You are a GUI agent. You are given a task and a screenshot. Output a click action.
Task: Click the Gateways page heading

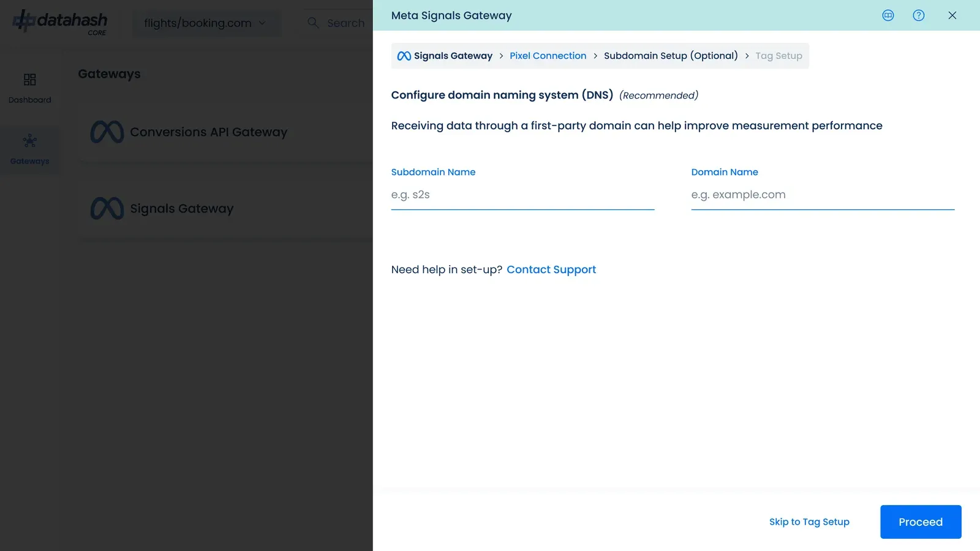click(109, 74)
